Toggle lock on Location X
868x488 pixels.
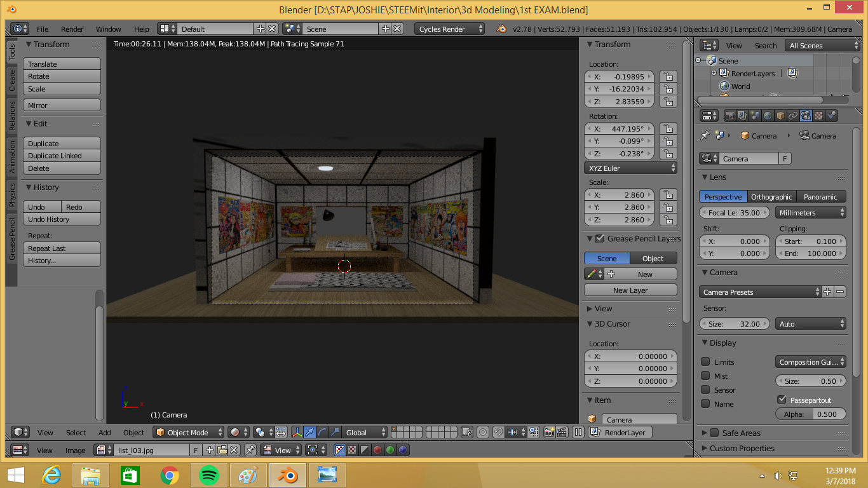[667, 76]
